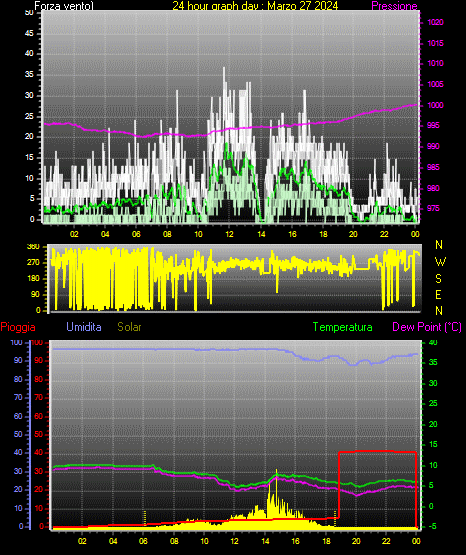Select the Temperatura legend label
466x555 pixels.
[343, 327]
